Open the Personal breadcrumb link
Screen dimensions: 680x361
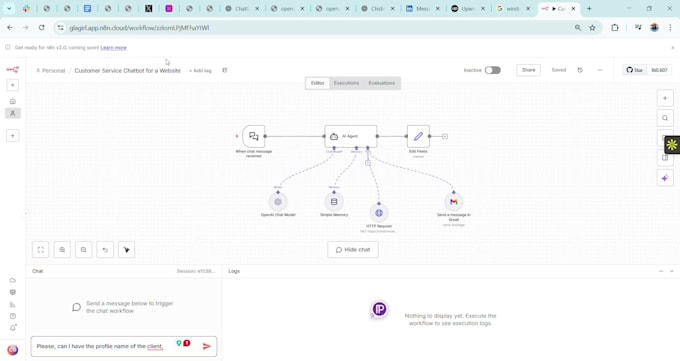coord(51,70)
